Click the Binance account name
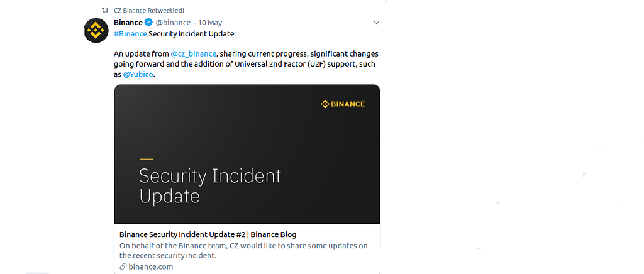Image resolution: width=644 pixels, height=274 pixels. click(128, 23)
